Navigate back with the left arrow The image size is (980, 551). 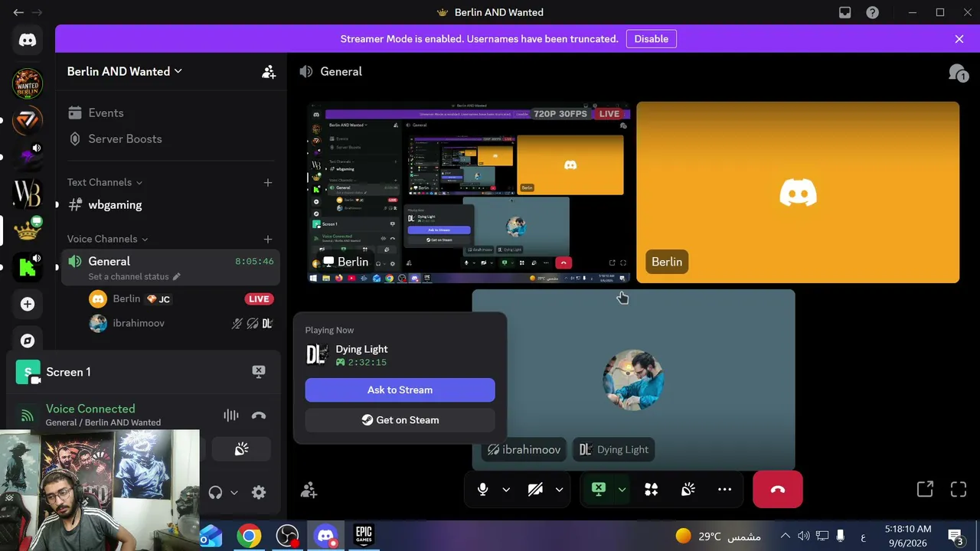(x=18, y=12)
